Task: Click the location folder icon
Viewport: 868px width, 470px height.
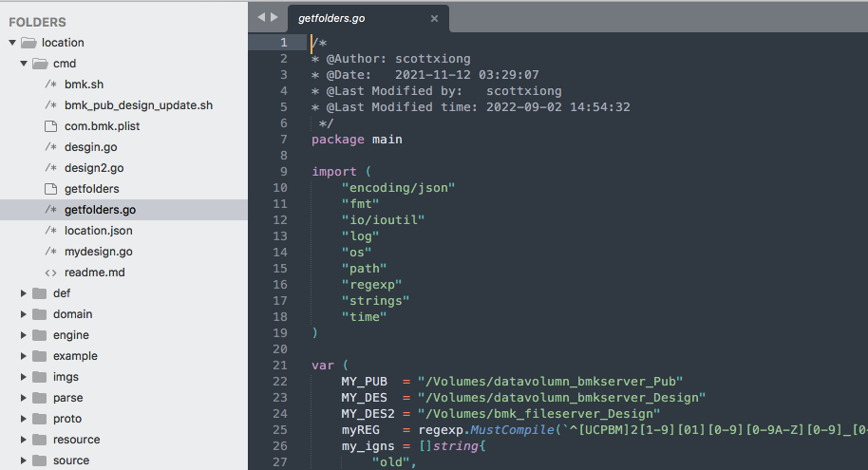Action: tap(28, 43)
